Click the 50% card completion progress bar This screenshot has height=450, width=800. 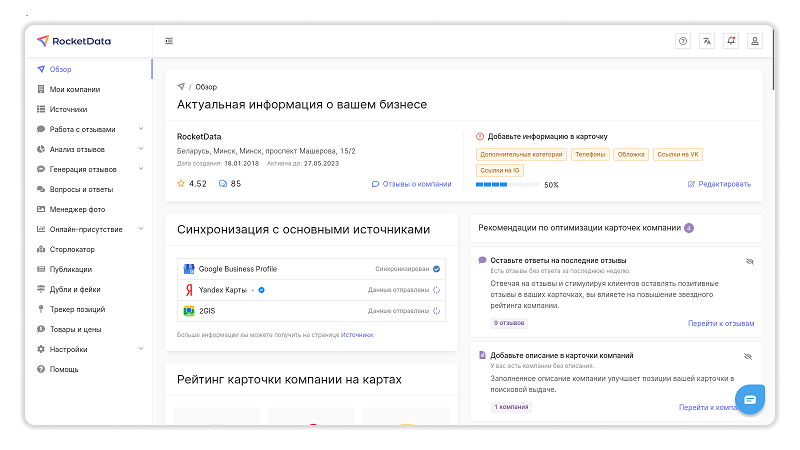pos(507,185)
